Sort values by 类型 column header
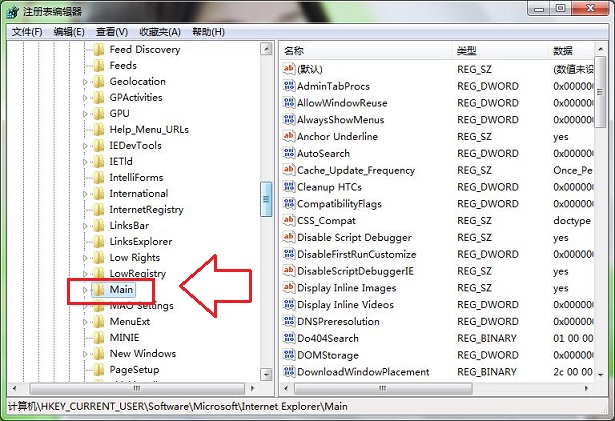 tap(500, 50)
